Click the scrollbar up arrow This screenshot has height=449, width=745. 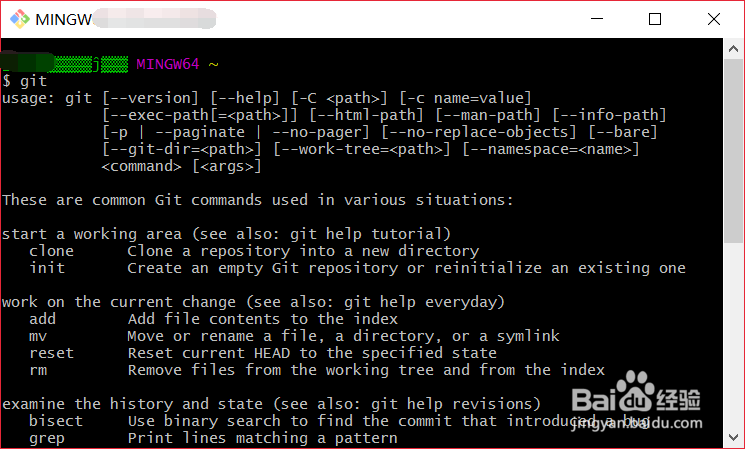[x=733, y=48]
